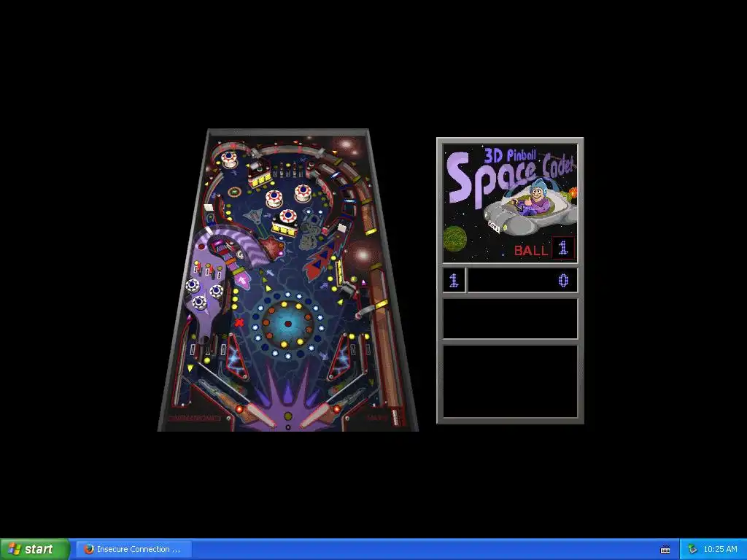Viewport: 747px width, 560px height.
Task: Click the top-left blue launch bumper on the purple ramp
Action: click(193, 286)
